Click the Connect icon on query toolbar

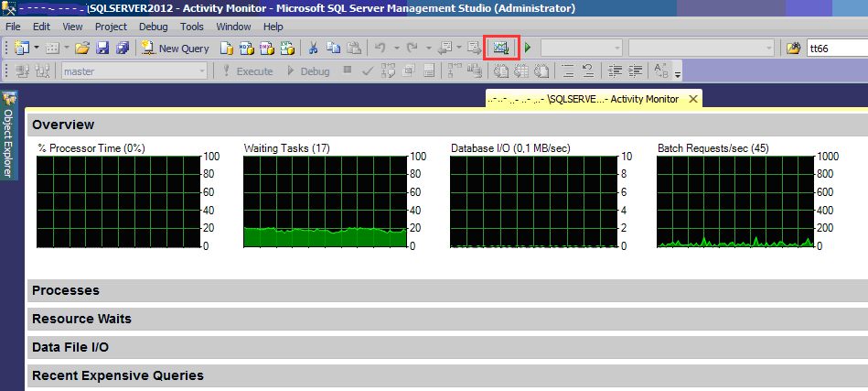22,71
